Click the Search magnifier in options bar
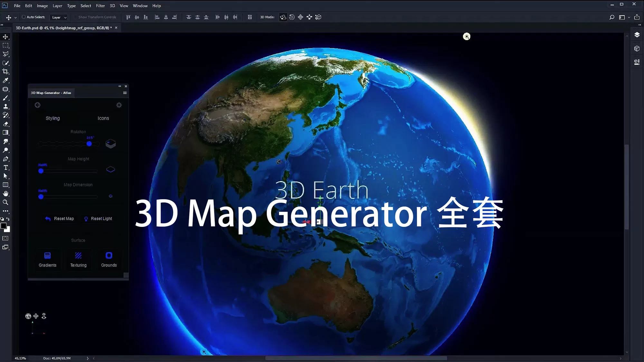 coord(612,17)
